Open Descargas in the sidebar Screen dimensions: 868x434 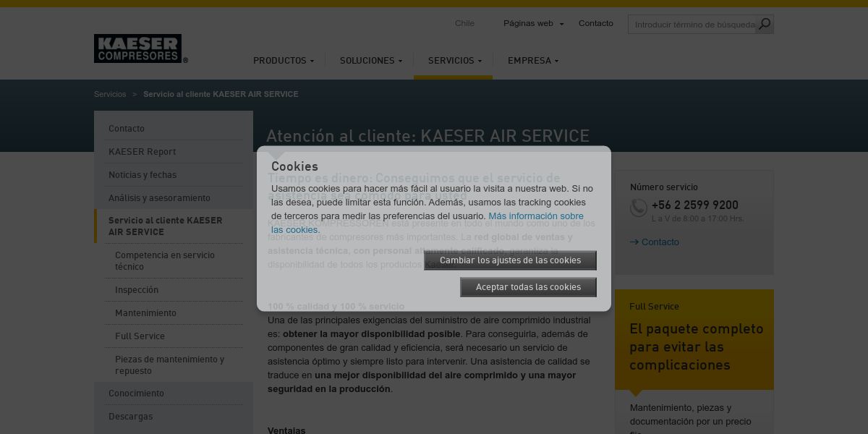(x=174, y=416)
